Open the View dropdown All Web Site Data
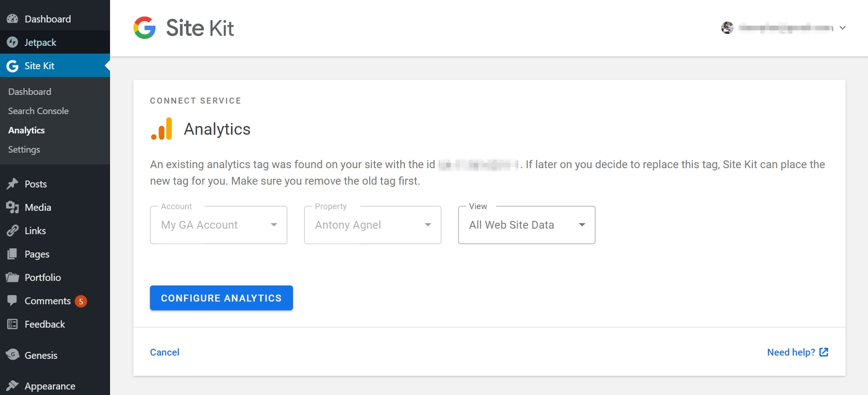Screen dimensions: 868x395 527,225
